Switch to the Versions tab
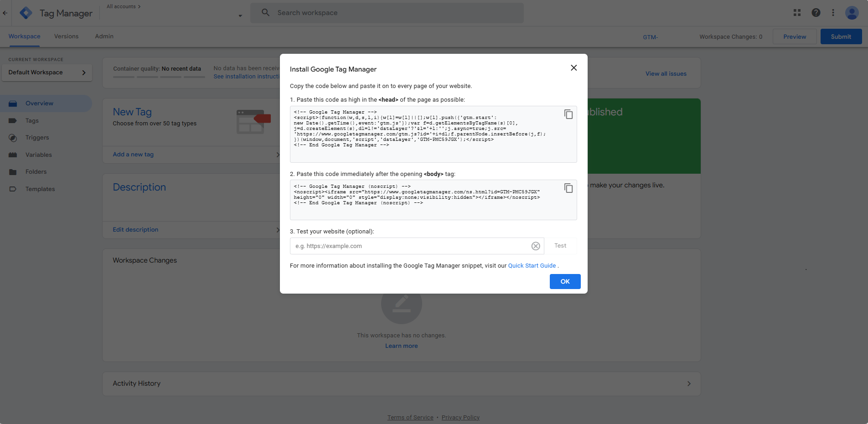868x424 pixels. 66,36
